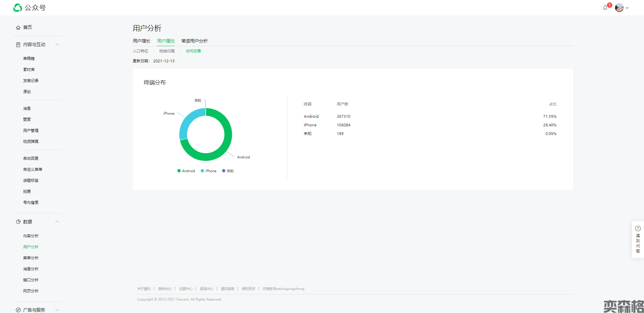Open 服务协议 link in footer
The image size is (644, 313).
click(165, 289)
